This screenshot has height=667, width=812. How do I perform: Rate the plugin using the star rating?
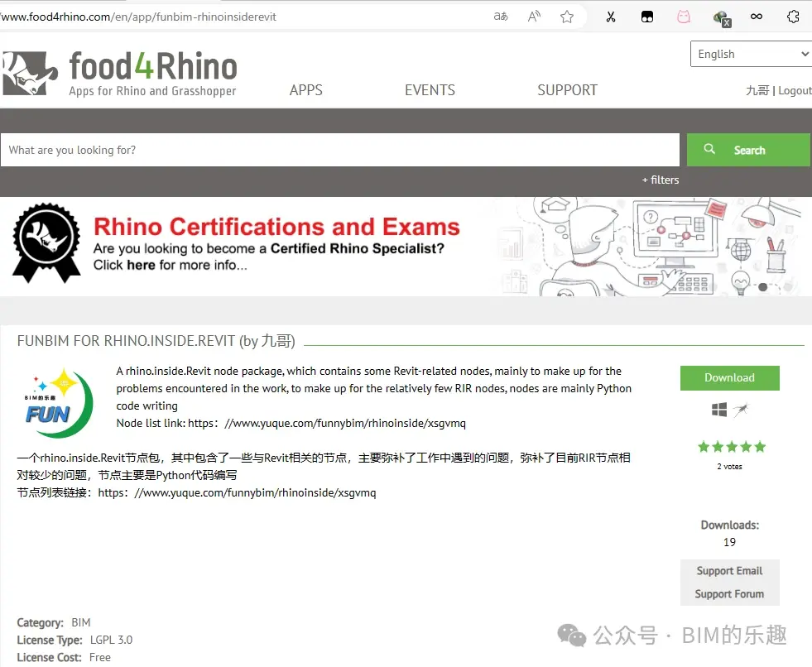[731, 446]
